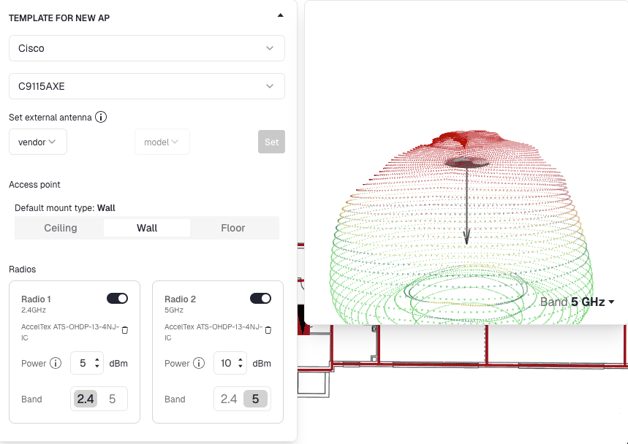The height and width of the screenshot is (444, 628).
Task: Open the external antenna vendor dropdown
Action: click(x=38, y=142)
